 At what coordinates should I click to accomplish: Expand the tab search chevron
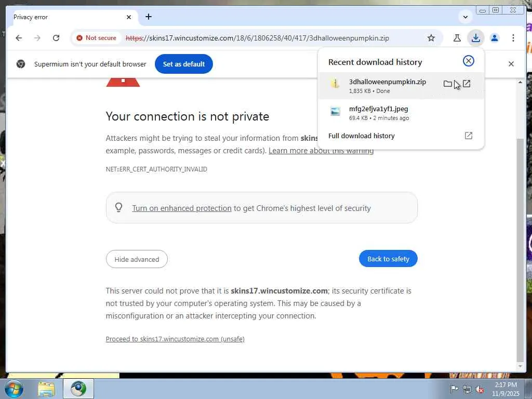pos(465,17)
